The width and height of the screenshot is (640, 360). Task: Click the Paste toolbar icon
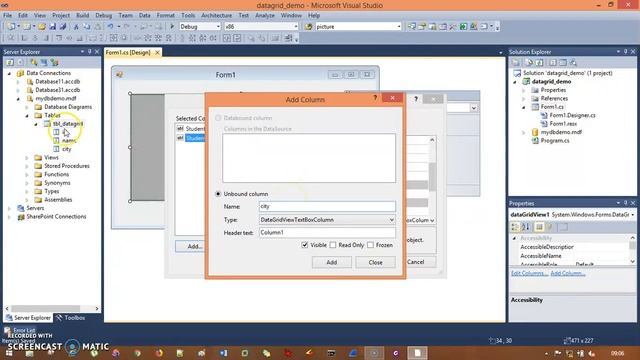pos(98,27)
